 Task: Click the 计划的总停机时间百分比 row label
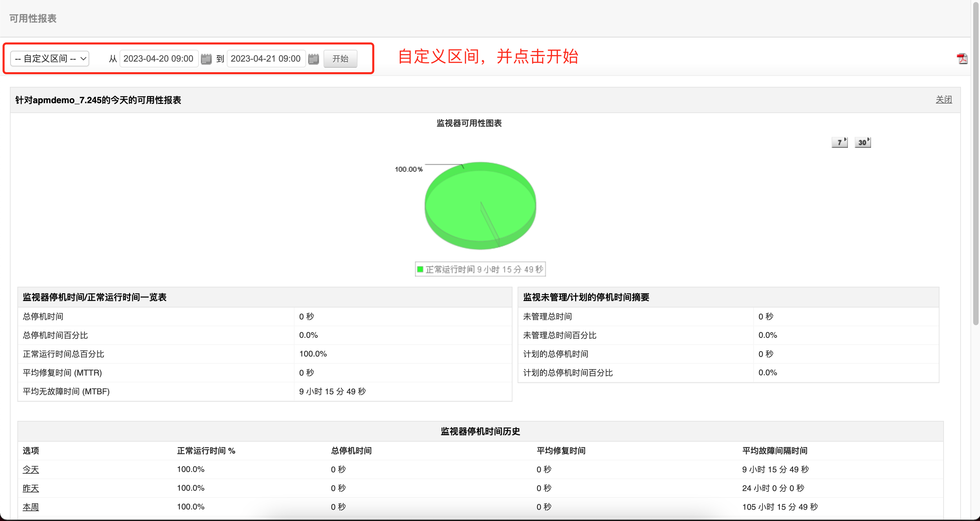[568, 373]
